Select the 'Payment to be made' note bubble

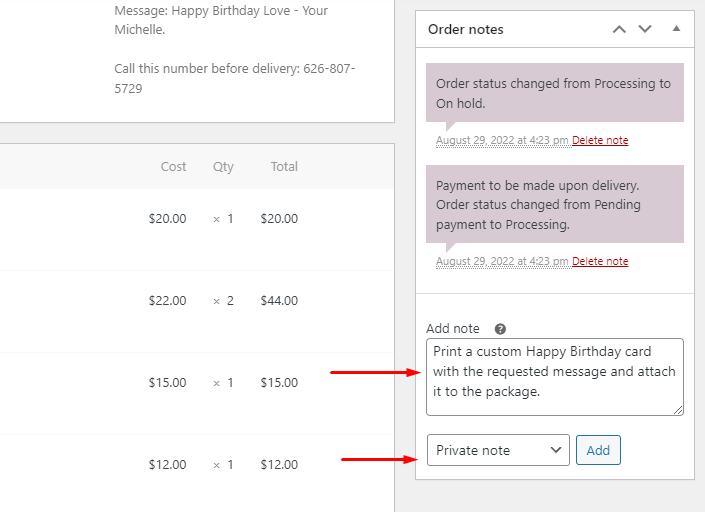click(554, 204)
